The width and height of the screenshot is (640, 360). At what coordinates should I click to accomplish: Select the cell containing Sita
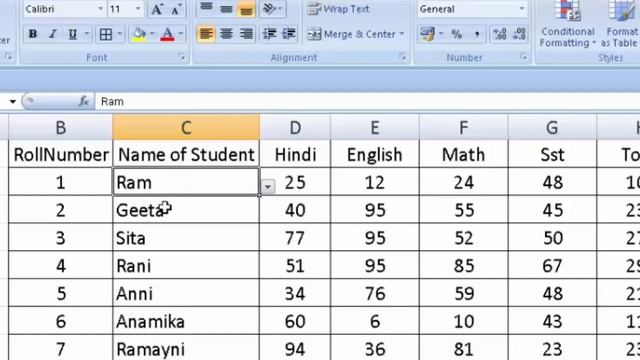(186, 238)
